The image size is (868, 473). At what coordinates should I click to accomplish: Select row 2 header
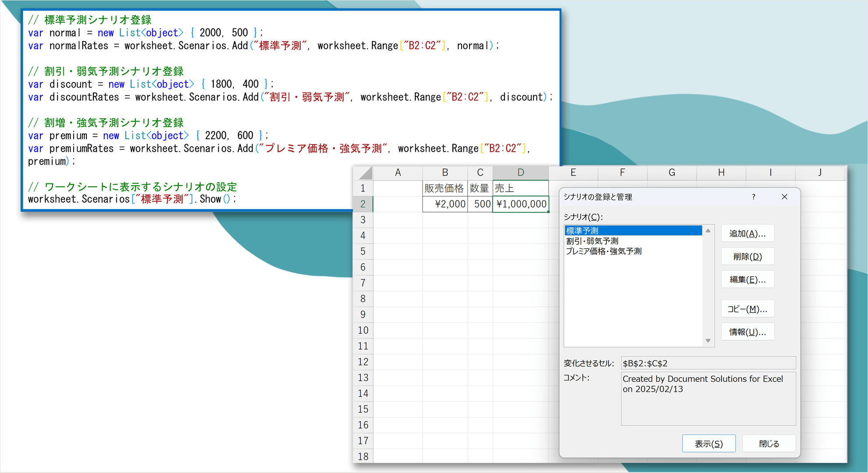363,204
